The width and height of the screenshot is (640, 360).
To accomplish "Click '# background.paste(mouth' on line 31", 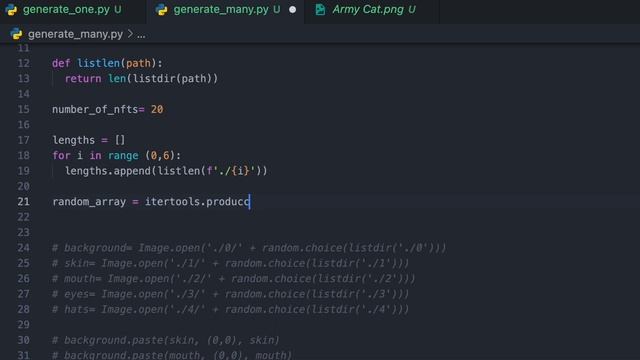I will click(172, 355).
